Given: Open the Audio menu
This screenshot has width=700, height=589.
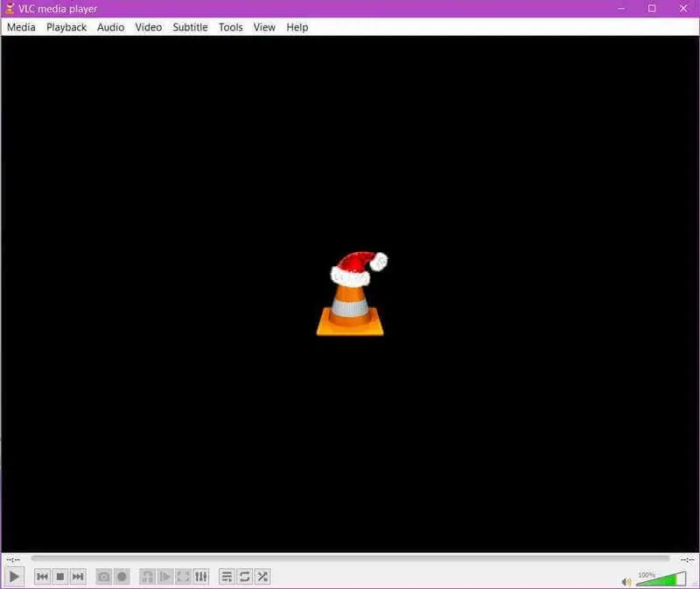Looking at the screenshot, I should click(x=111, y=27).
